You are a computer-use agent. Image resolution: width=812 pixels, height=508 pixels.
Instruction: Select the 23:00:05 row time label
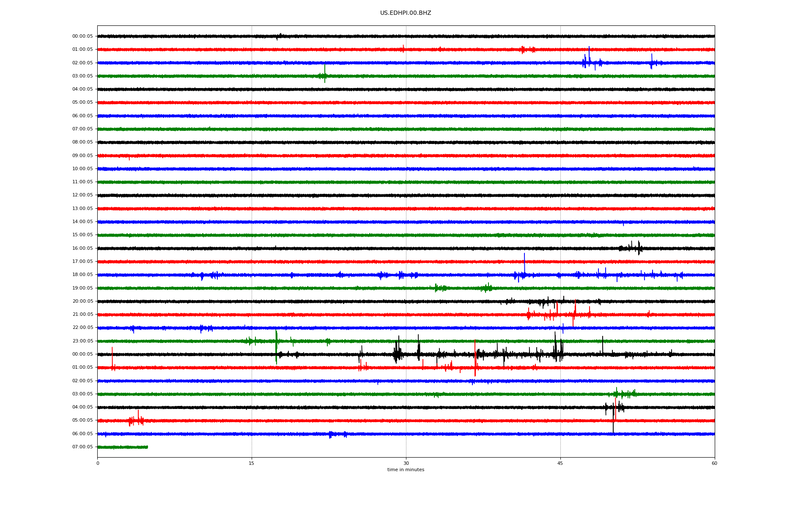(x=82, y=341)
